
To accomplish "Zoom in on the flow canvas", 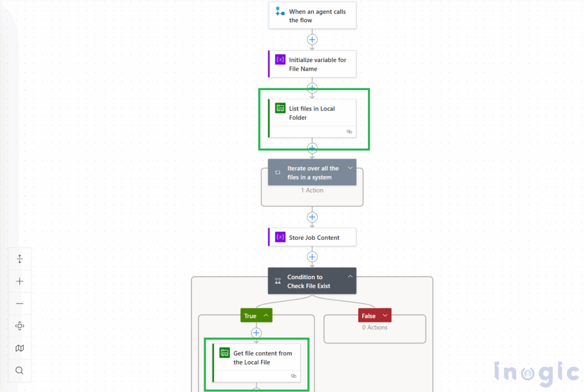I will pyautogui.click(x=20, y=281).
